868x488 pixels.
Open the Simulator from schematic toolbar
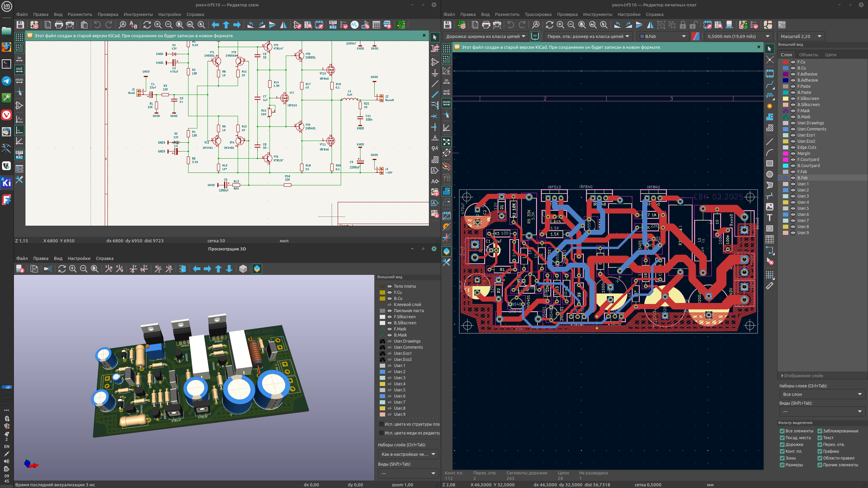point(354,25)
